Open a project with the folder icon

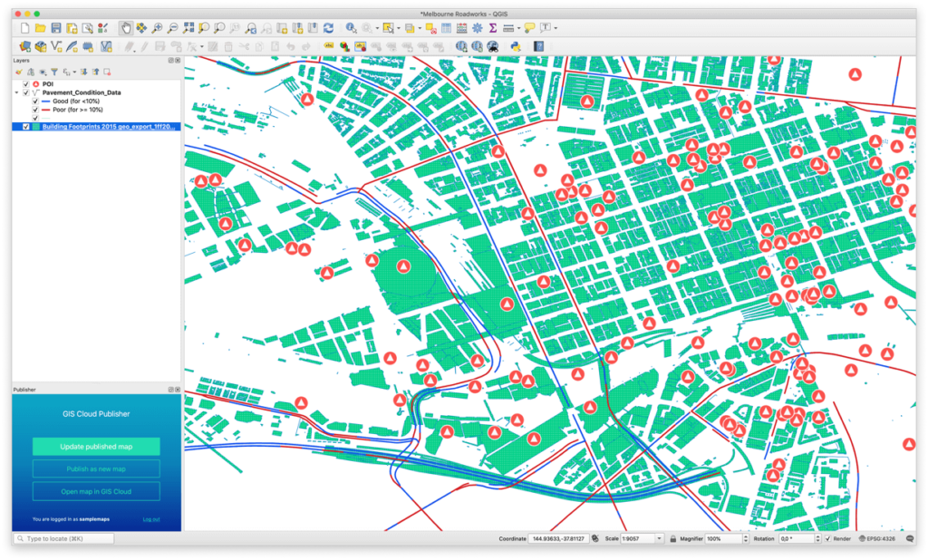[40, 28]
